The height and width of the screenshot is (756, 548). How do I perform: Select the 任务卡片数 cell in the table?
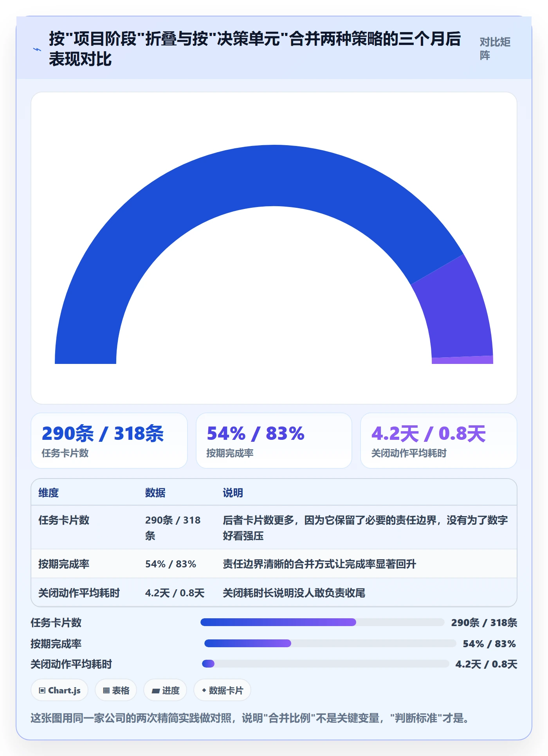coord(64,520)
